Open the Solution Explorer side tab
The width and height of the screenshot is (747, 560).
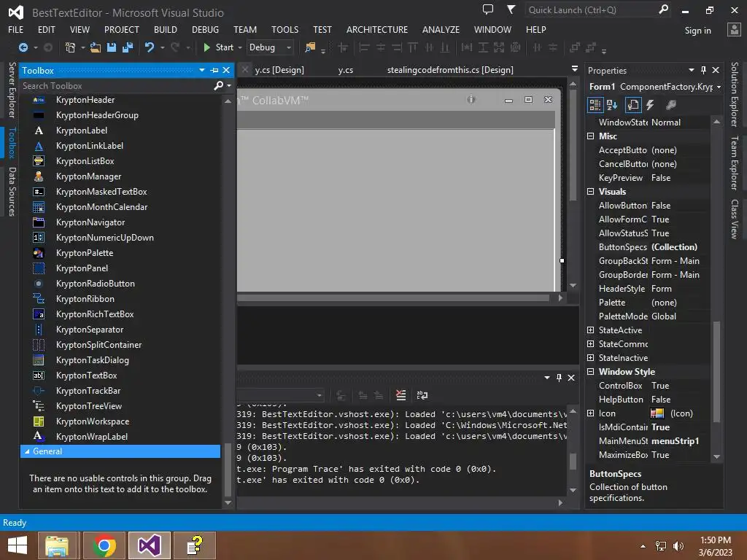[x=735, y=94]
